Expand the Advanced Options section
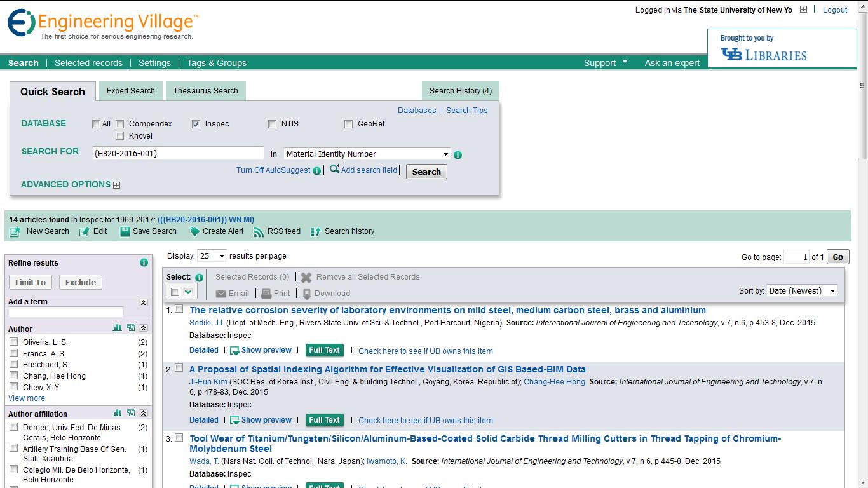 pos(116,184)
